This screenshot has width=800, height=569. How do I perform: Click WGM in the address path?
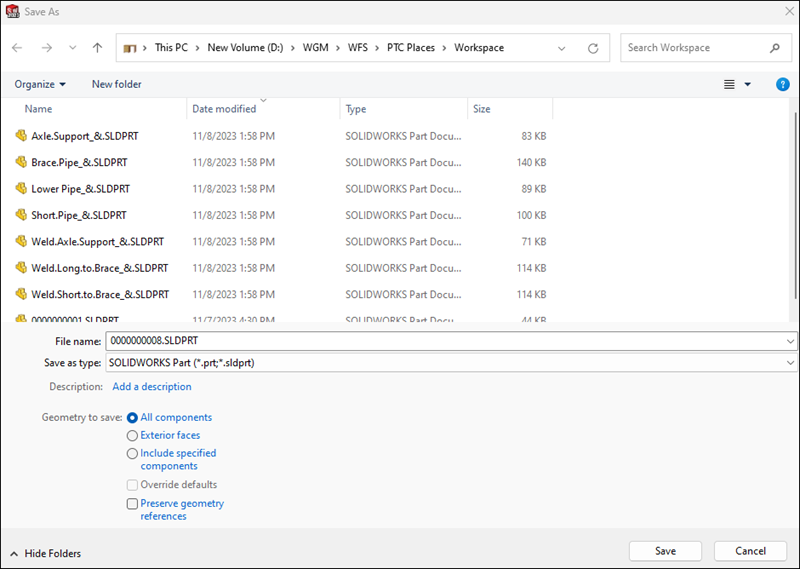tap(315, 47)
